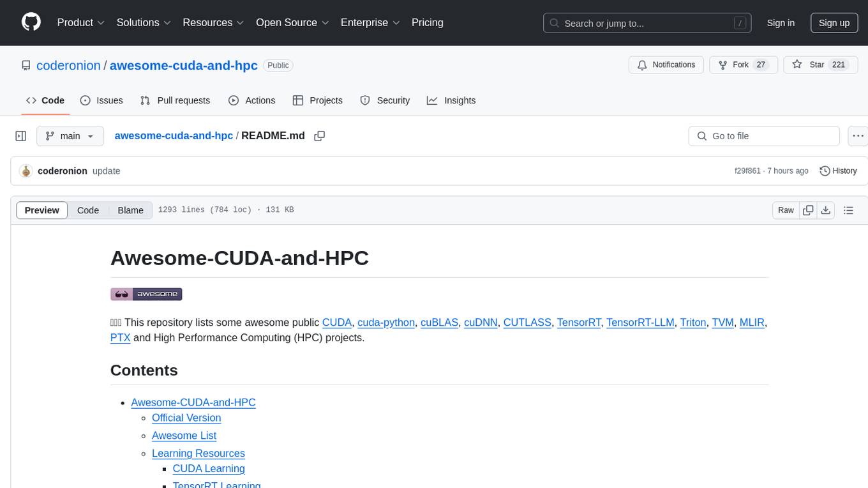
Task: Open the more file actions ellipsis menu
Action: pyautogui.click(x=858, y=136)
